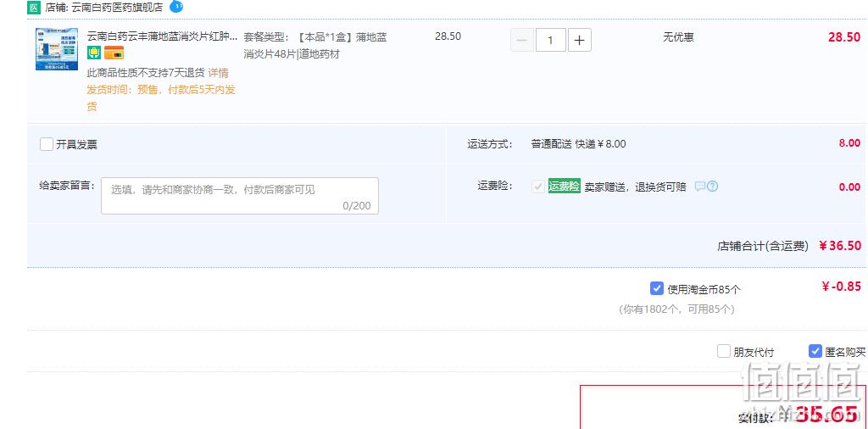The height and width of the screenshot is (429, 868).
Task: Click the green 医 shop badge icon
Action: coord(34,8)
